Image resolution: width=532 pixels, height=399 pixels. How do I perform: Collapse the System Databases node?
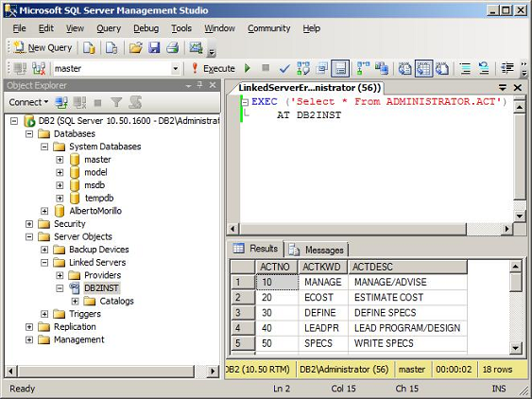point(44,147)
